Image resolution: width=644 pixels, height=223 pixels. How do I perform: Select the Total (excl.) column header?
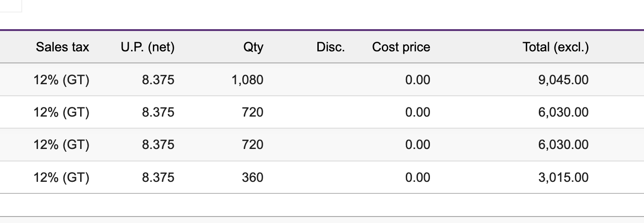(x=556, y=47)
